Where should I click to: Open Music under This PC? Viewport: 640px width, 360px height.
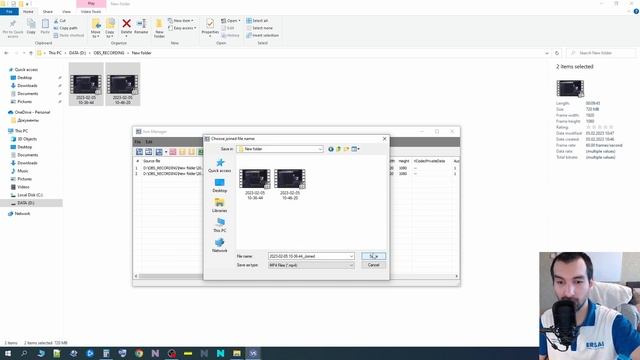[x=22, y=171]
